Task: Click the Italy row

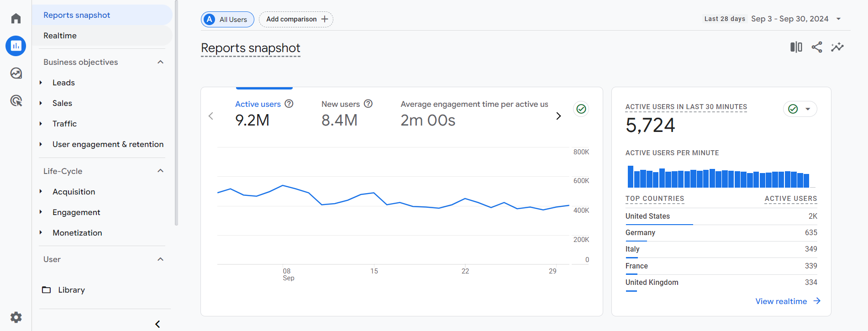Action: coord(721,249)
